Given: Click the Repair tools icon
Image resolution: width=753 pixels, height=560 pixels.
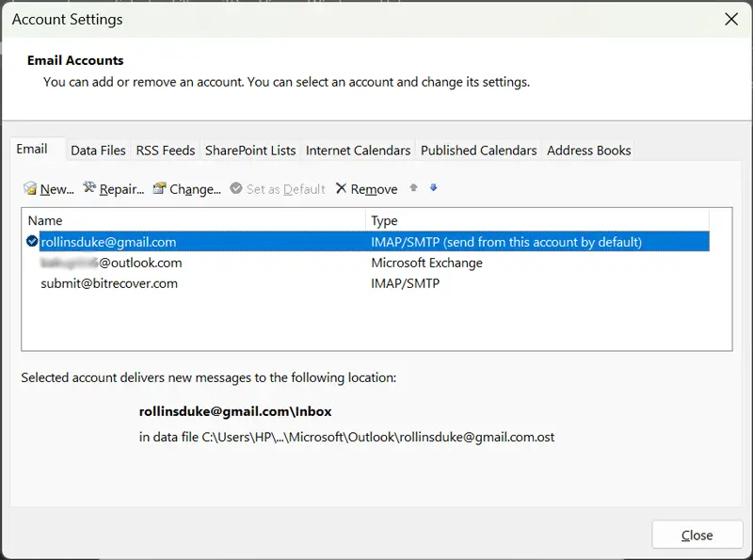Looking at the screenshot, I should [x=89, y=187].
